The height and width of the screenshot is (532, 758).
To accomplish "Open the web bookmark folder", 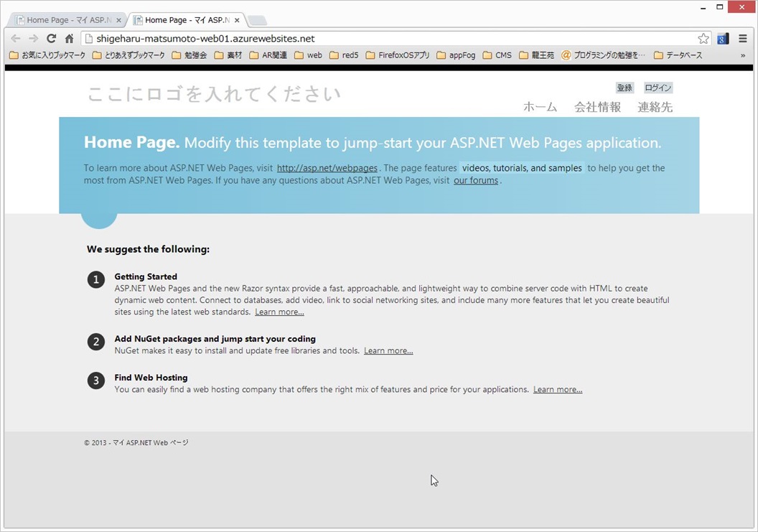I will 309,55.
